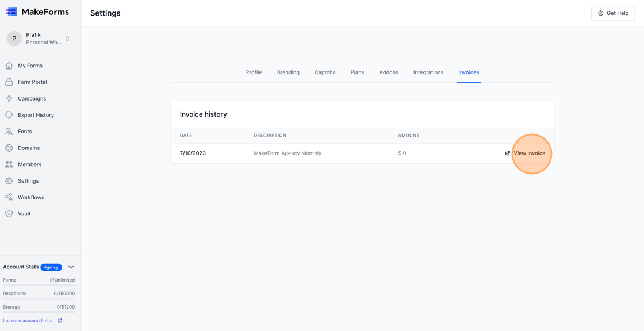Click the Workflows shapes icon
Screen dimensions: 644x331
coord(9,197)
